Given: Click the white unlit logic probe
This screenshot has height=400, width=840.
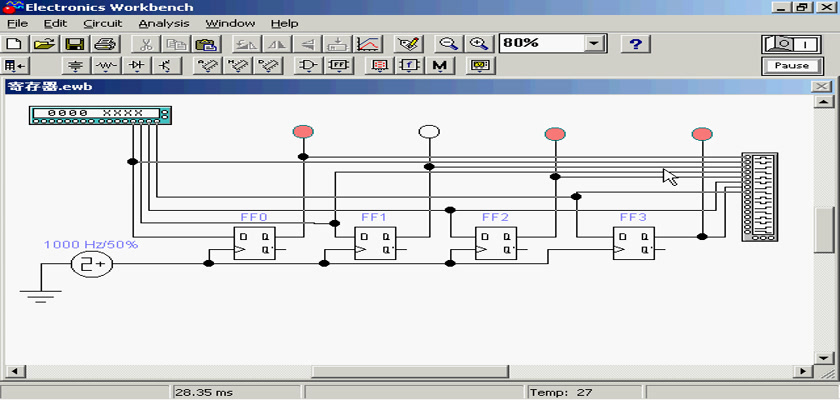Looking at the screenshot, I should [429, 132].
